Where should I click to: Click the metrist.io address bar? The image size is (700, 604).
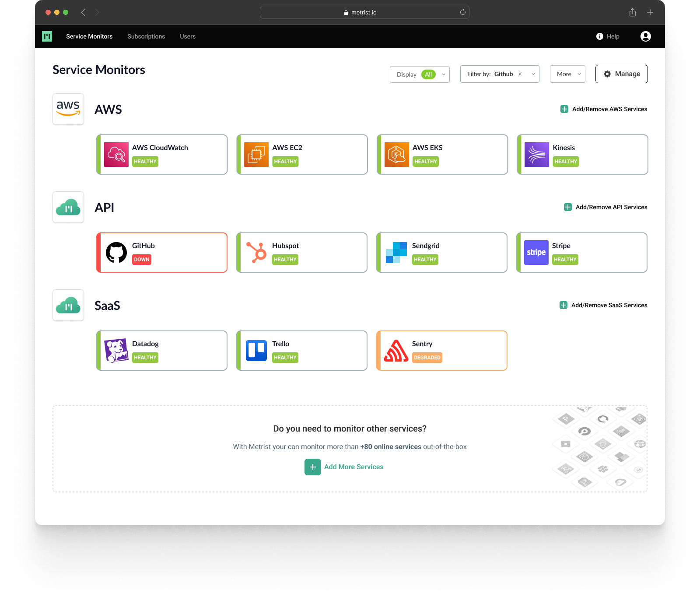[364, 12]
